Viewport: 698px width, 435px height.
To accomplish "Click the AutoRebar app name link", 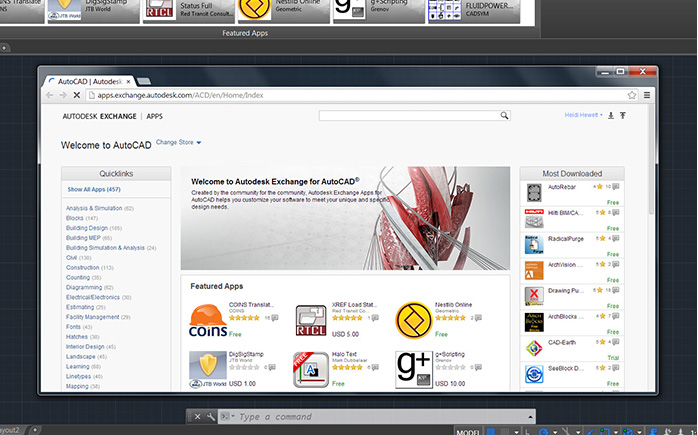I will click(x=562, y=187).
